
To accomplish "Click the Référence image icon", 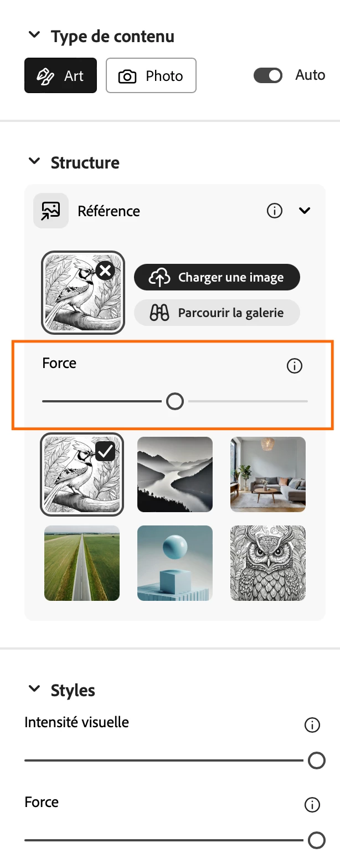I will [51, 211].
